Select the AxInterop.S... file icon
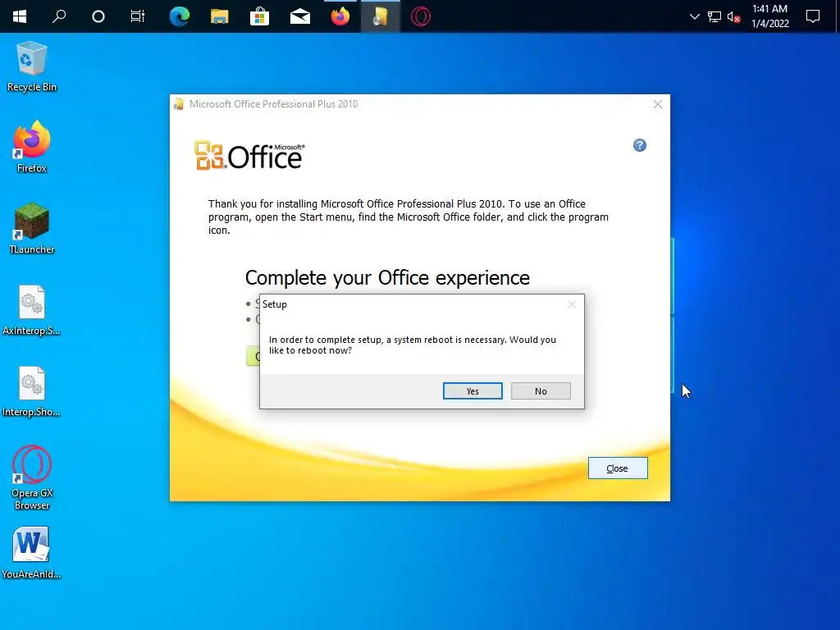Viewport: 840px width, 630px height. click(x=32, y=310)
